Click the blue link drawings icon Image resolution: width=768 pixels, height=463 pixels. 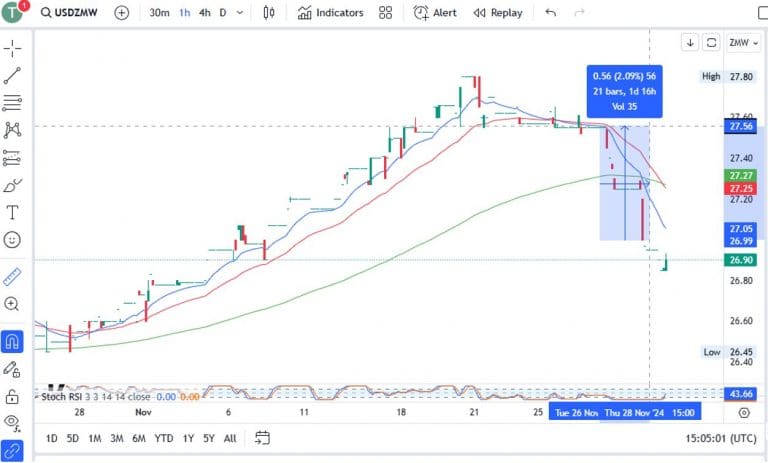click(12, 451)
